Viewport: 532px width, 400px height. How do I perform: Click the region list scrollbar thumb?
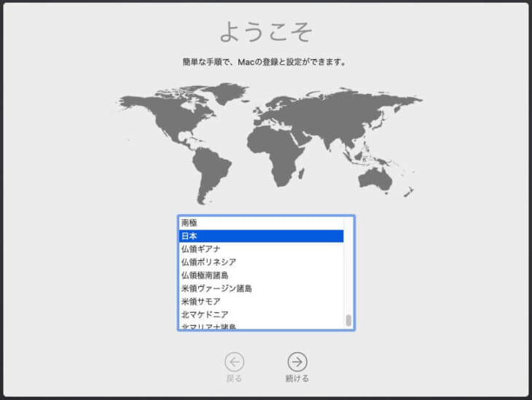coord(348,321)
